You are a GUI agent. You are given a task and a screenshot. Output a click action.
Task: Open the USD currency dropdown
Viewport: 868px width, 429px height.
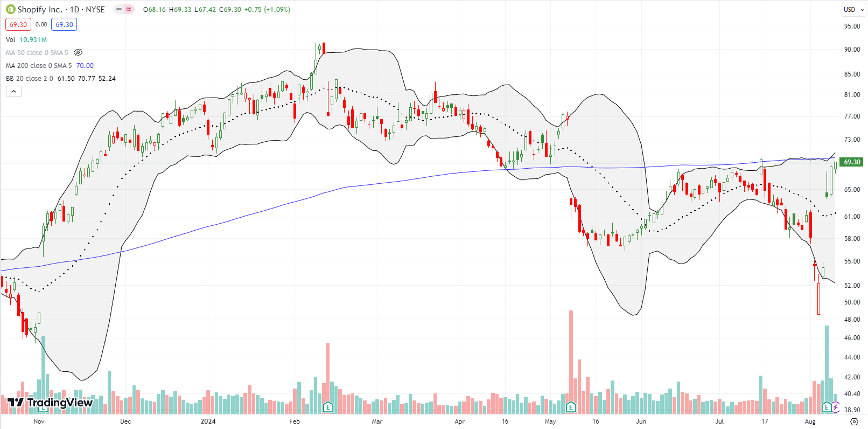click(x=853, y=9)
